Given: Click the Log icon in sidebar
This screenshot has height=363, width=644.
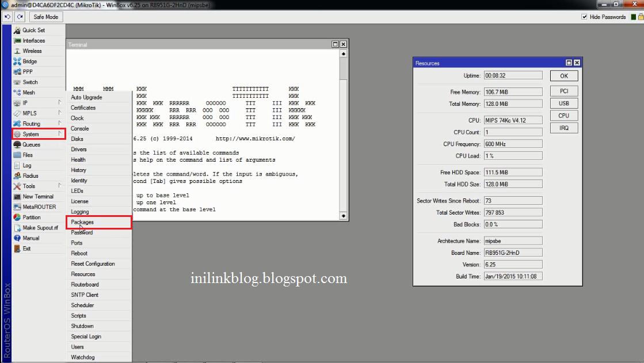Looking at the screenshot, I should [17, 166].
